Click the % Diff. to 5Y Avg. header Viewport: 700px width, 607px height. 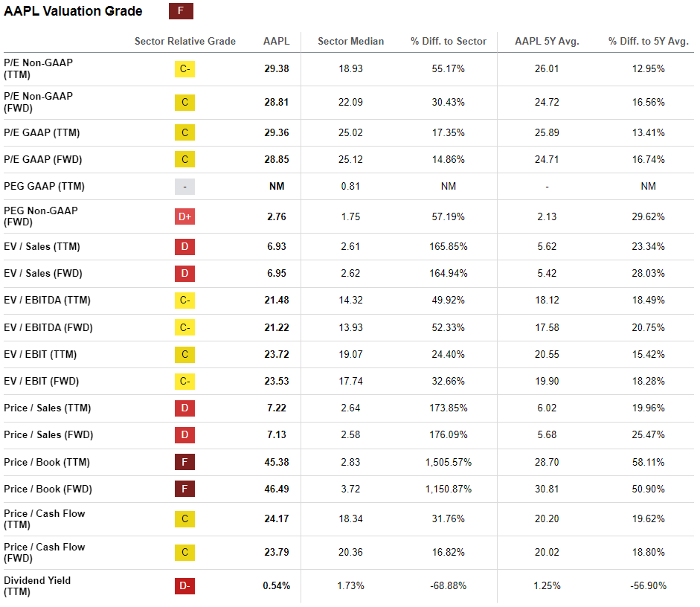click(648, 42)
